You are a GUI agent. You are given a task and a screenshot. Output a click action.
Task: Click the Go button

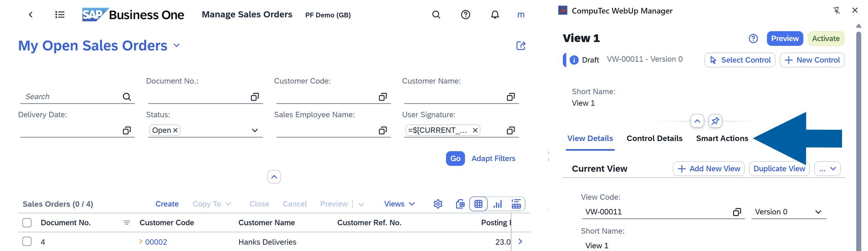click(455, 159)
